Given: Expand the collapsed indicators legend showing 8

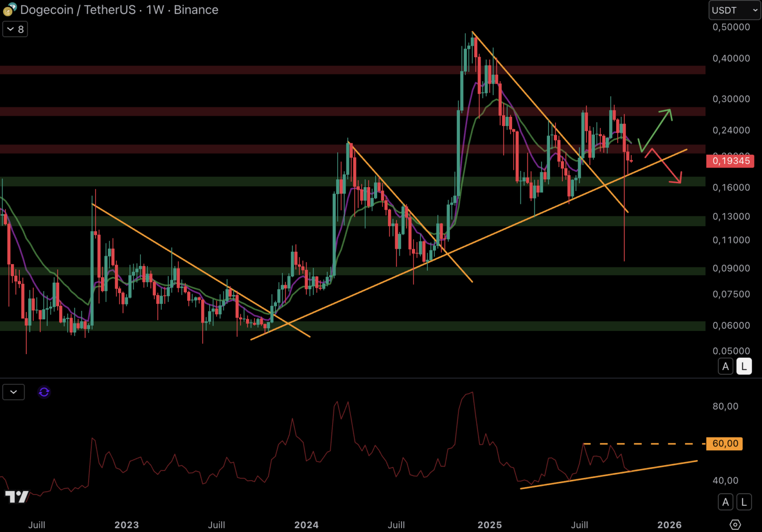Looking at the screenshot, I should point(15,30).
